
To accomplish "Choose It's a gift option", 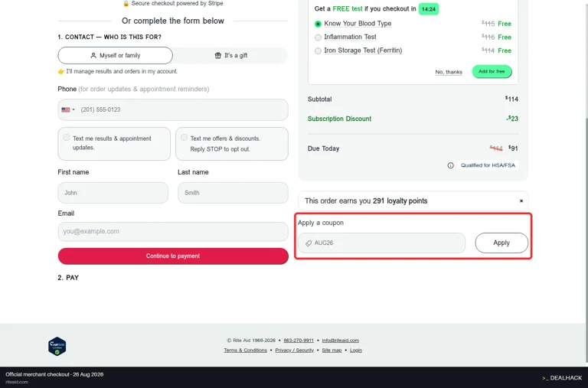I will (x=230, y=55).
